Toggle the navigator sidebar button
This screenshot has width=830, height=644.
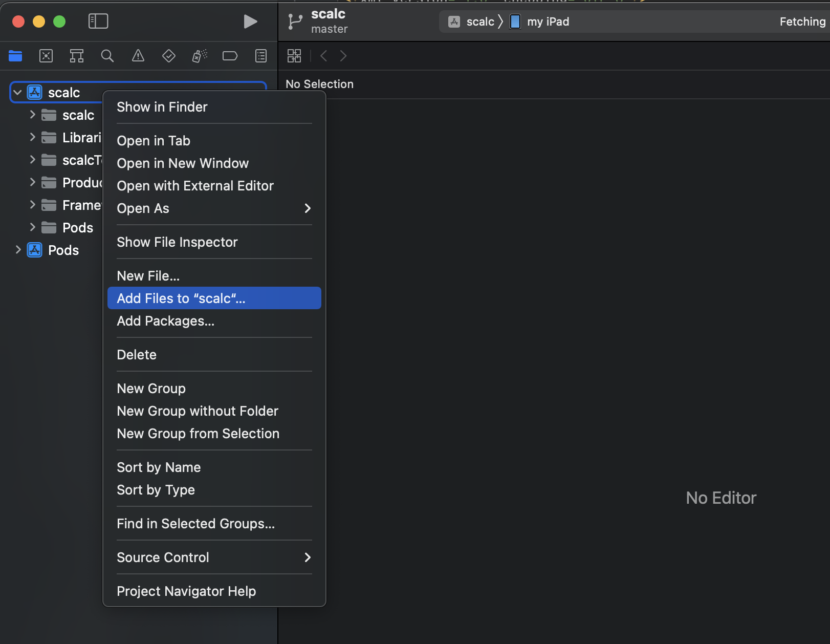point(98,22)
